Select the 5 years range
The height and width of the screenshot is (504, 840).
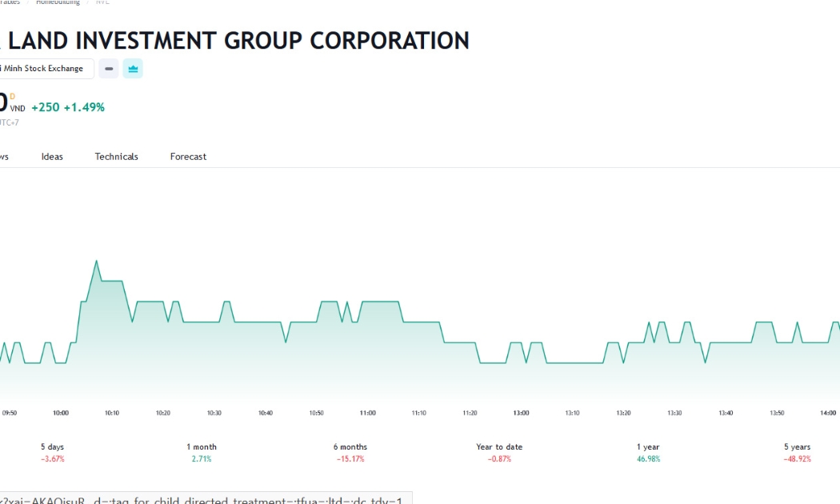pyautogui.click(x=797, y=453)
